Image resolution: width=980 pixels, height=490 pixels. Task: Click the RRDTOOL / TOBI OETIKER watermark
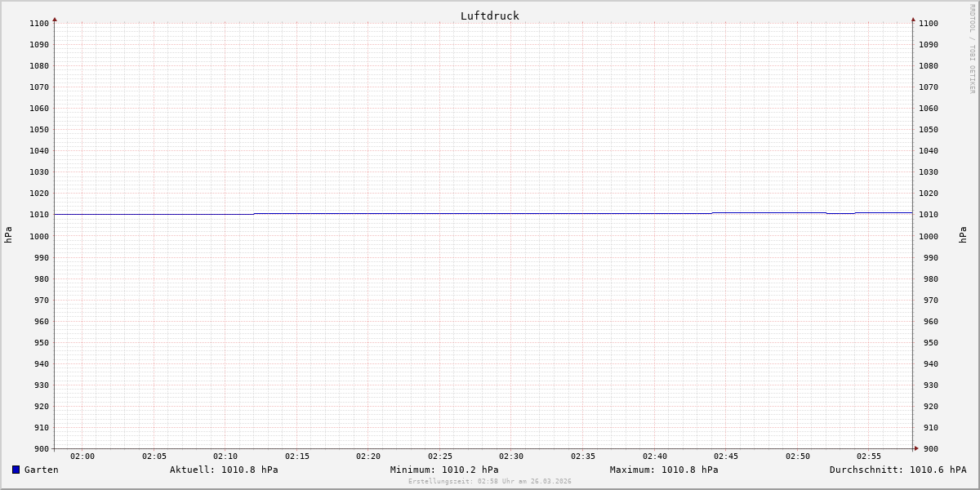click(972, 49)
